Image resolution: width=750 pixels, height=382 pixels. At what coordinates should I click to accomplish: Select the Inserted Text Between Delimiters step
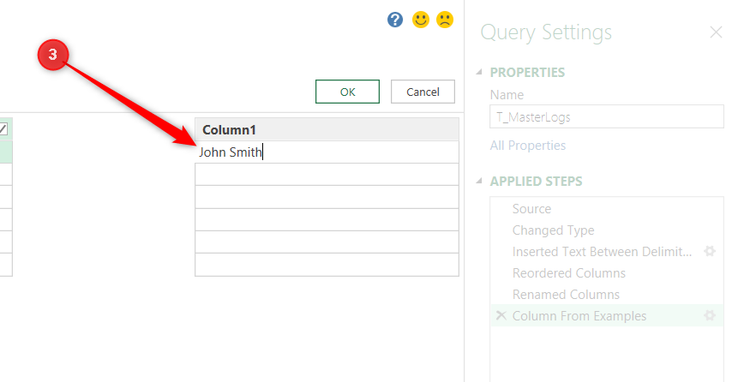click(602, 251)
